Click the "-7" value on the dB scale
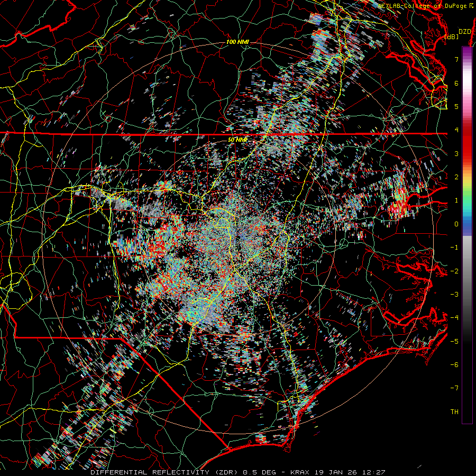 [x=454, y=388]
